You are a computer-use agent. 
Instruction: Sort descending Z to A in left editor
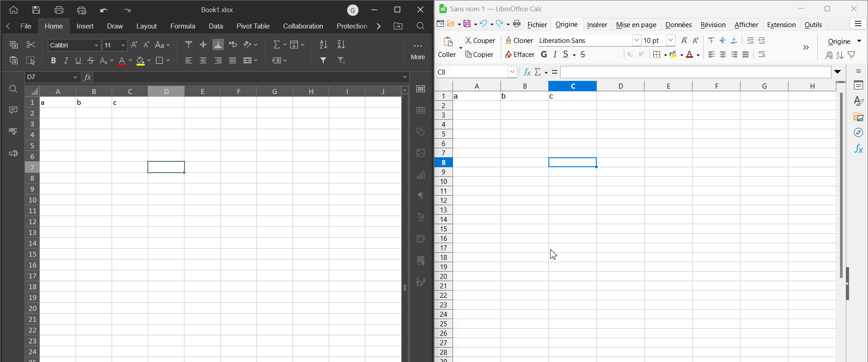(x=341, y=44)
